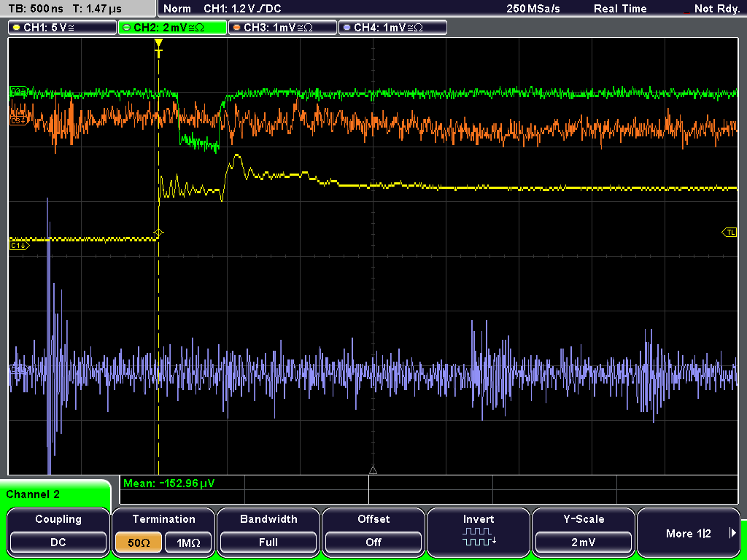
Task: Click the 250 MSa/s sample rate readout
Action: [533, 9]
